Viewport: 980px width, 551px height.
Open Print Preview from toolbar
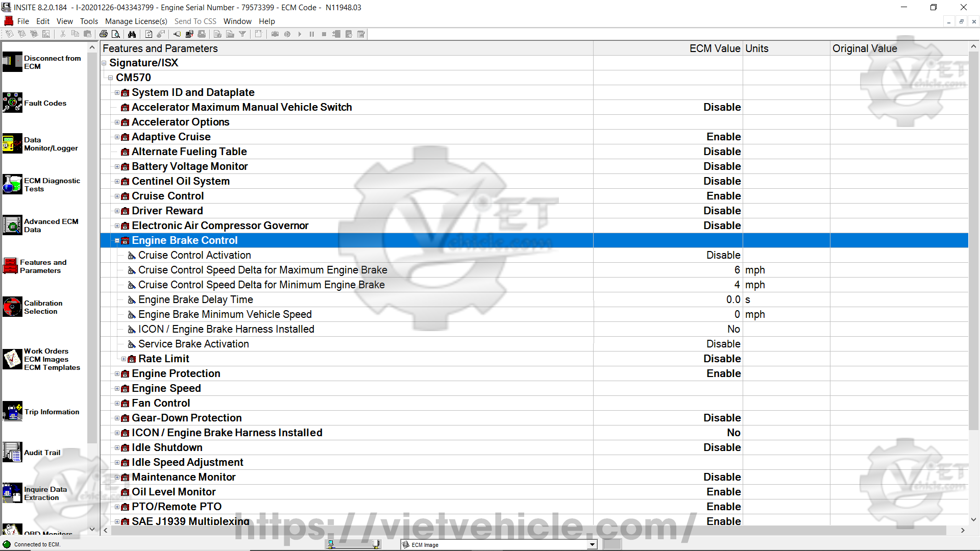(116, 34)
